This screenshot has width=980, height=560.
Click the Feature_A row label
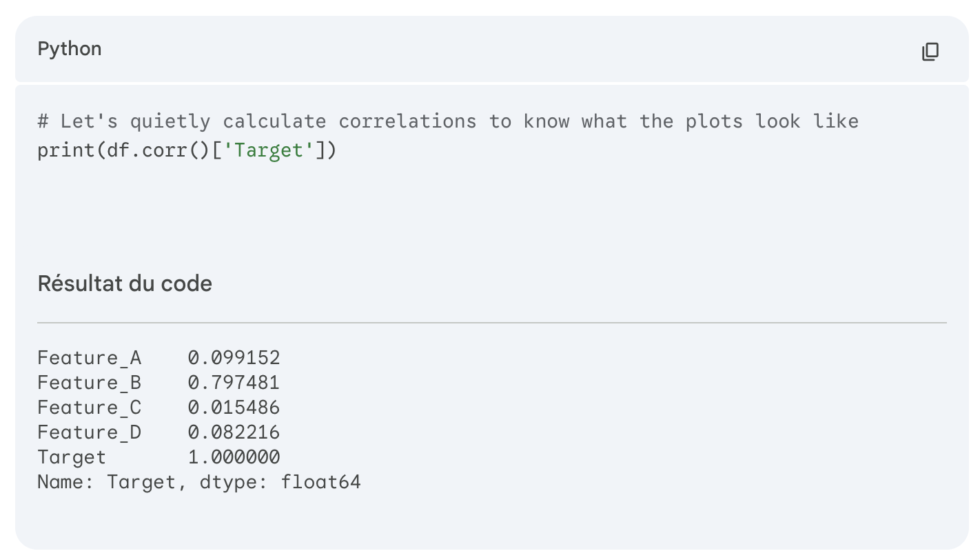(89, 358)
